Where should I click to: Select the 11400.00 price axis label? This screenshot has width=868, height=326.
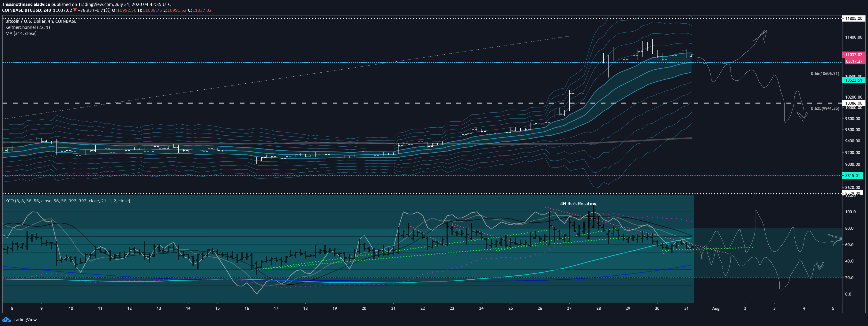(853, 37)
